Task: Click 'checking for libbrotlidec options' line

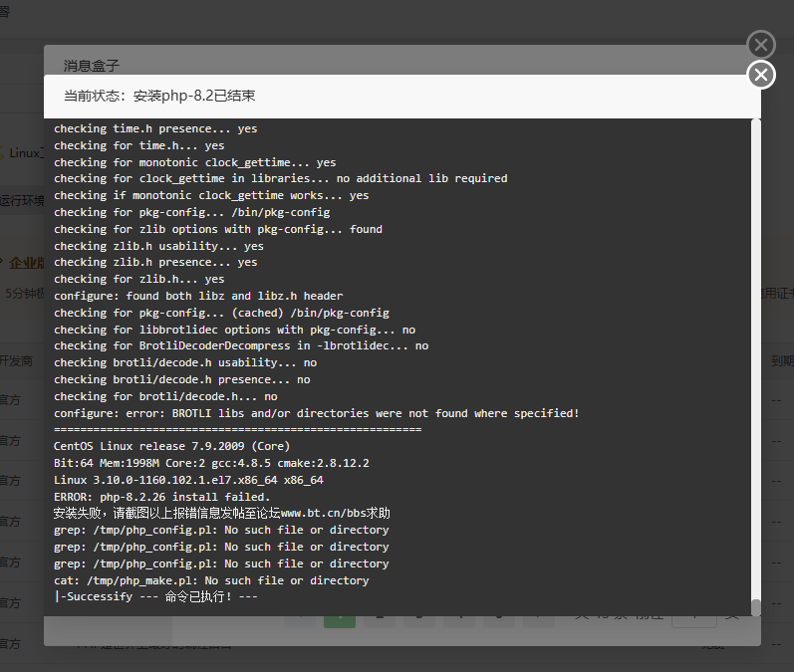Action: coord(234,330)
